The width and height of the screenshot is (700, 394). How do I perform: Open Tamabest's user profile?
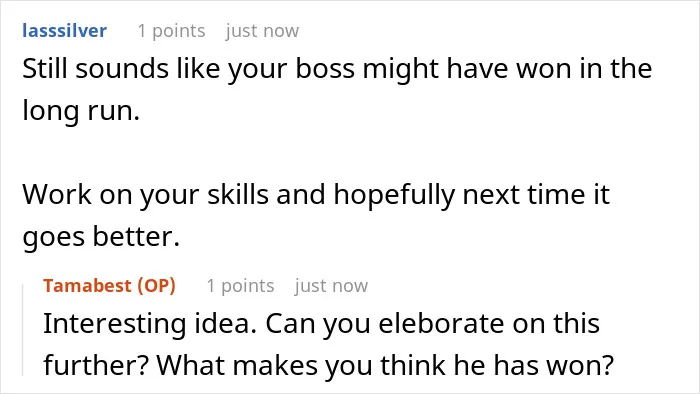pyautogui.click(x=88, y=286)
